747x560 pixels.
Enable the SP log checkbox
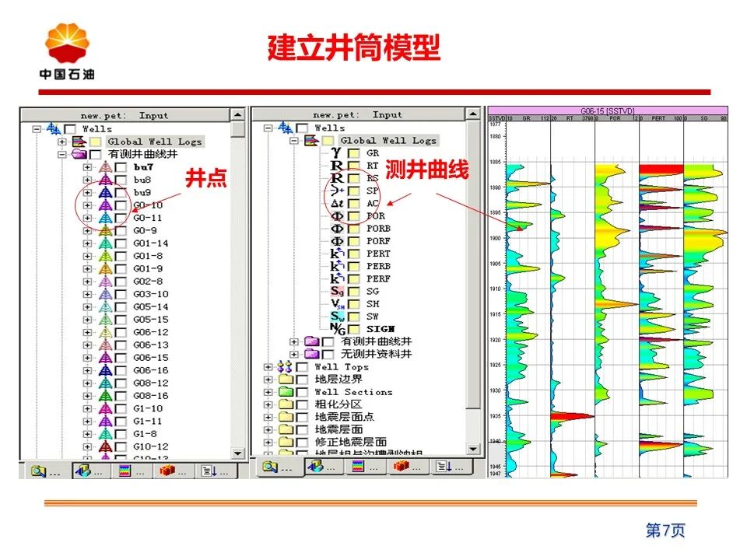[353, 191]
